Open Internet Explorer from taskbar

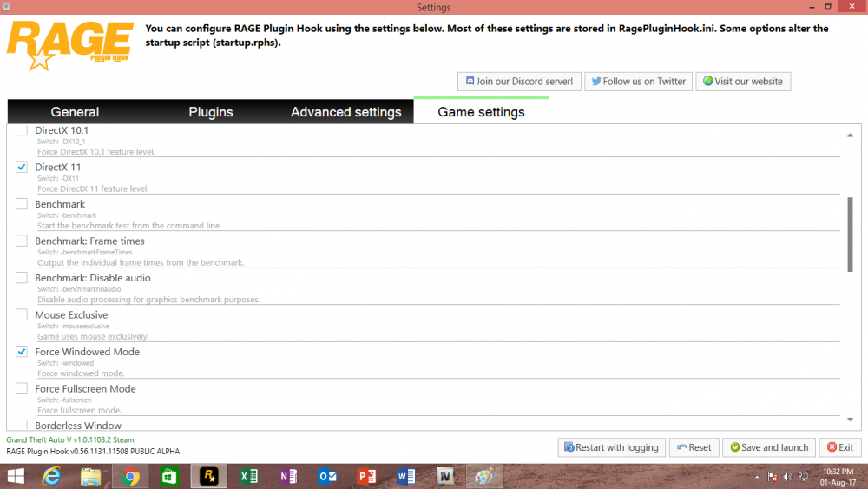(x=51, y=476)
